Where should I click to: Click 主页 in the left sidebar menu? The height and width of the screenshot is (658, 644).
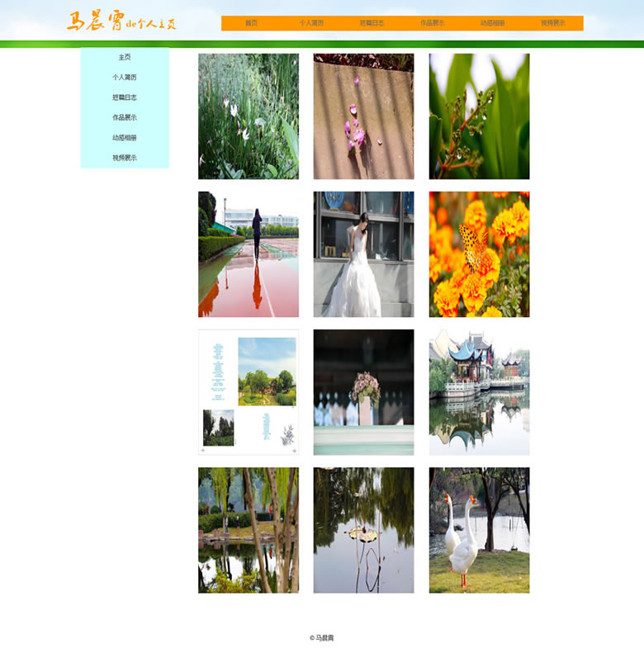pyautogui.click(x=125, y=57)
